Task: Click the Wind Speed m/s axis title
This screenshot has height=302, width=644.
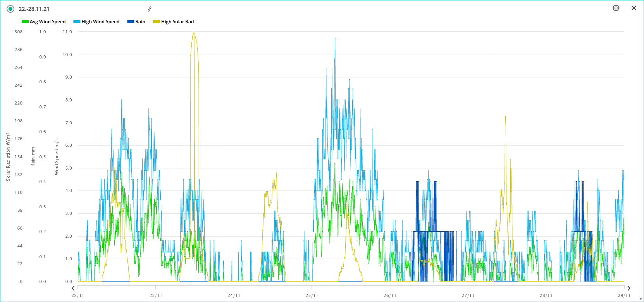Action: point(57,156)
